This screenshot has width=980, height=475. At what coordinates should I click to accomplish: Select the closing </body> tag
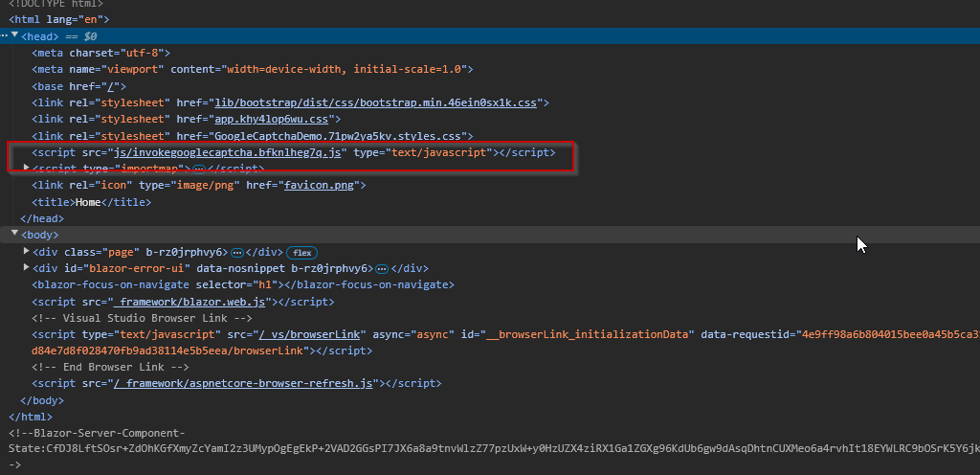(42, 400)
